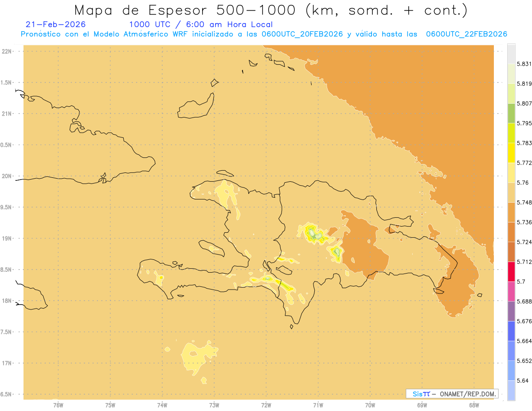Click the red legend swatch above 5.7
The image size is (532, 411).
(511, 271)
